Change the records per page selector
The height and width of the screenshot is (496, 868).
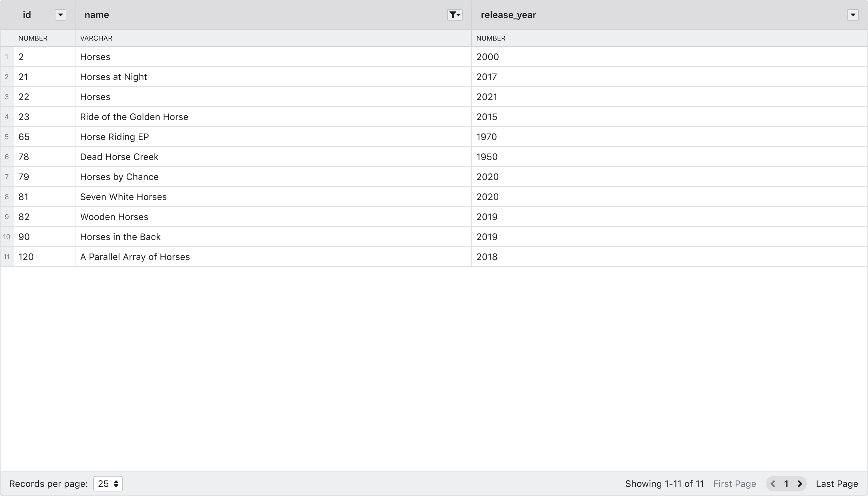click(108, 484)
